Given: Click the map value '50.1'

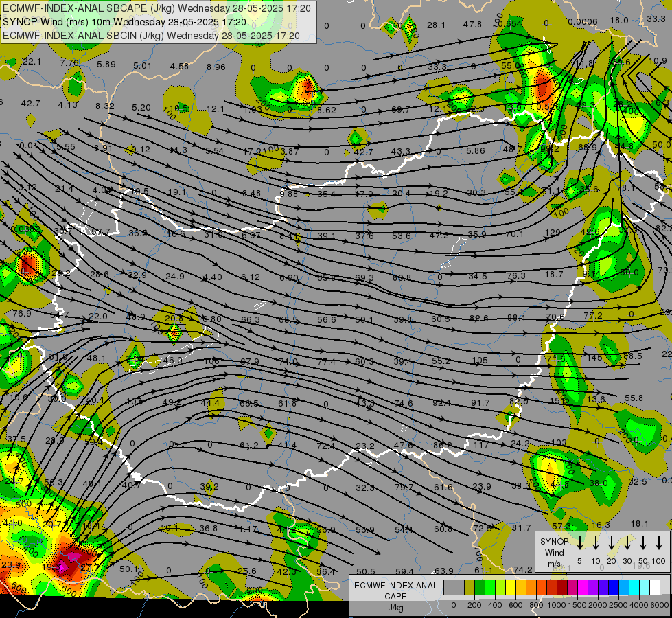Looking at the screenshot, I should click(x=128, y=569).
